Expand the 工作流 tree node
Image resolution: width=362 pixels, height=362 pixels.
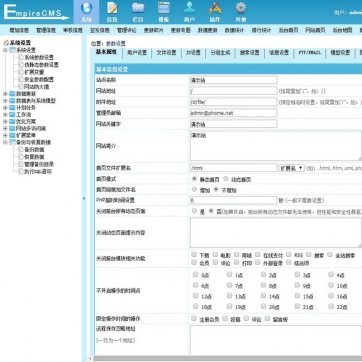5,115
